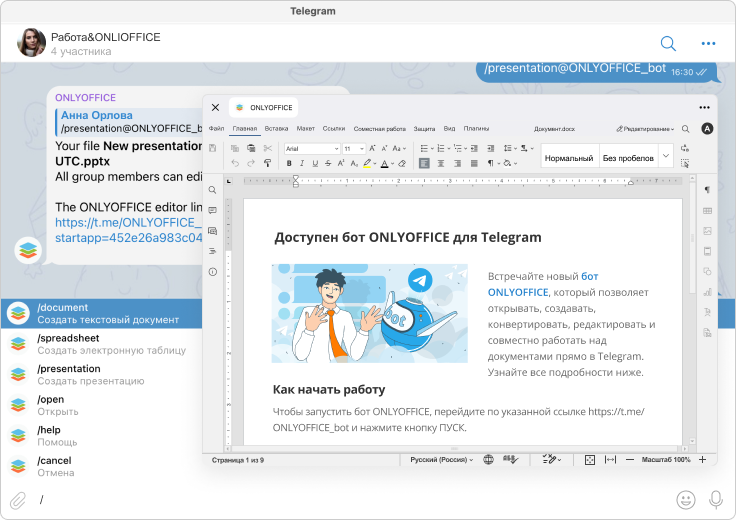The height and width of the screenshot is (520, 736).
Task: Toggle center alignment
Action: pyautogui.click(x=441, y=163)
